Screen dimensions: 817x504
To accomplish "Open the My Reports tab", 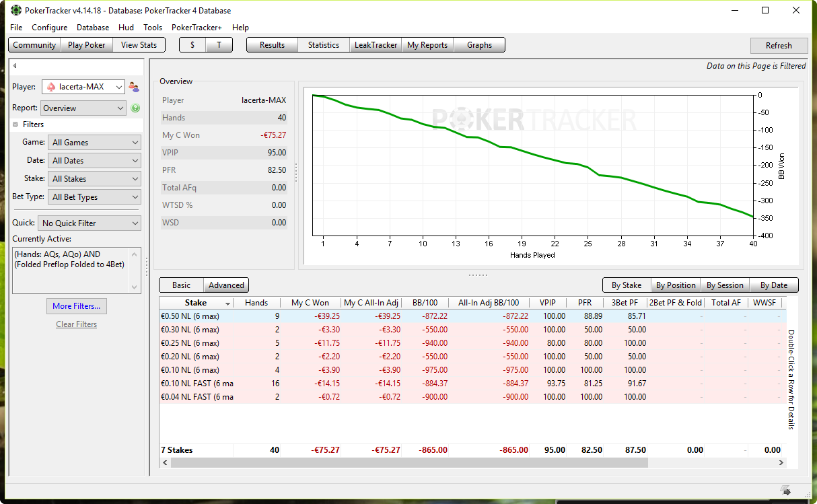I will 427,45.
